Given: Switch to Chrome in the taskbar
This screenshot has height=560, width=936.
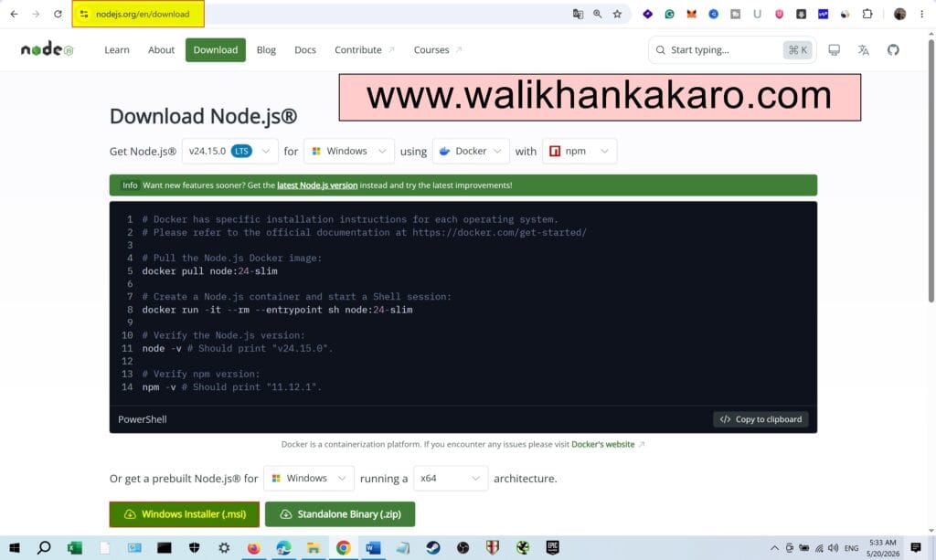Looking at the screenshot, I should (x=344, y=547).
